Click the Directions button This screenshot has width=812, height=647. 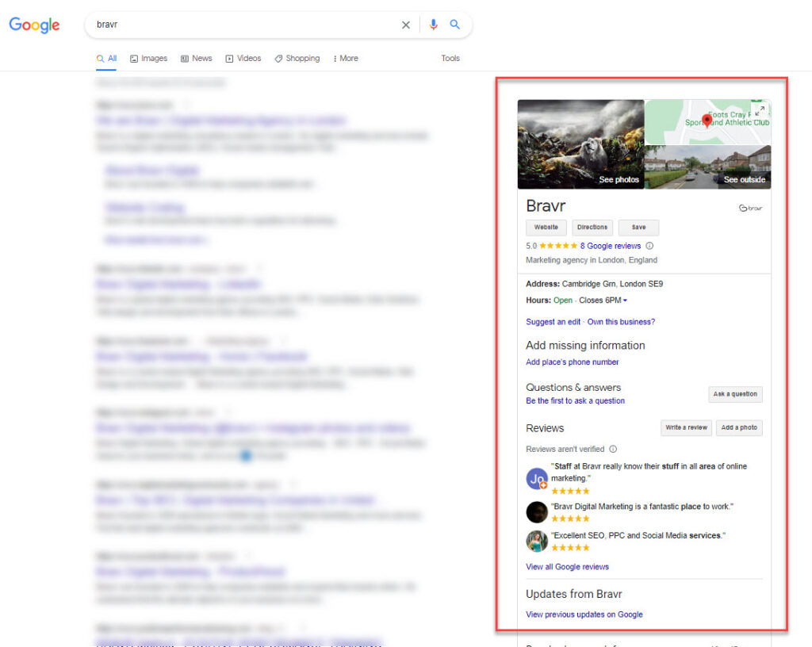pos(592,228)
